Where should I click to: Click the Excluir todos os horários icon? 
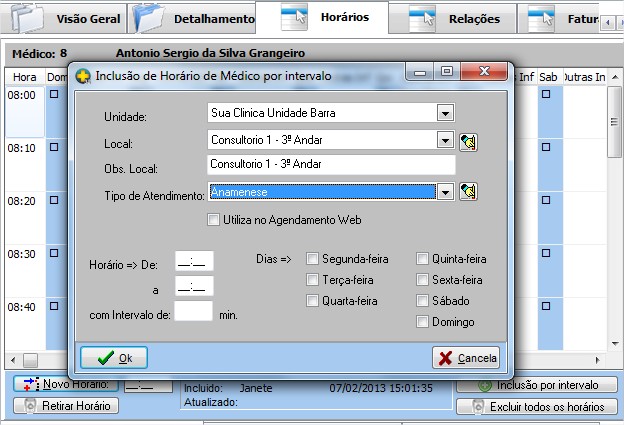[473, 407]
